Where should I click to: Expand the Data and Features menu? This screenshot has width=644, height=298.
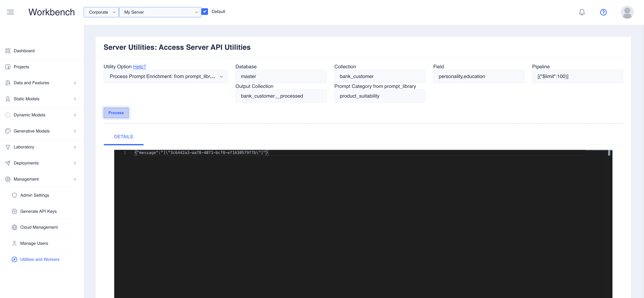tap(41, 83)
